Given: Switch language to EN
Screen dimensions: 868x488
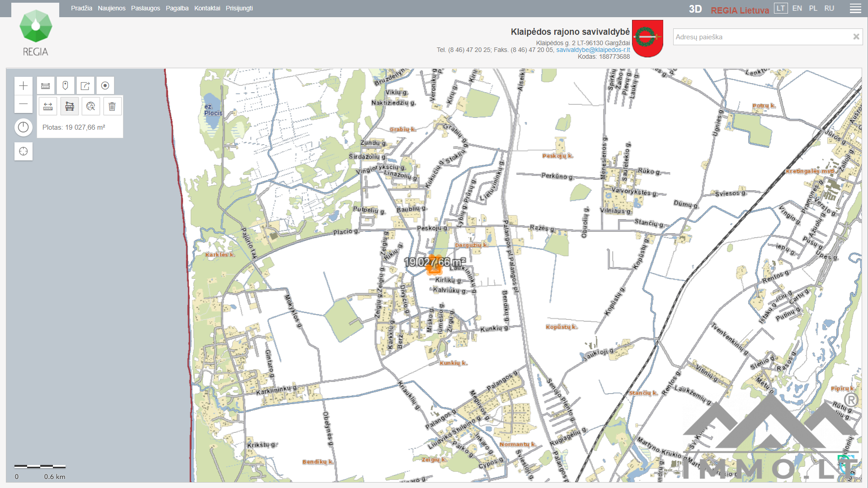Looking at the screenshot, I should [x=797, y=8].
